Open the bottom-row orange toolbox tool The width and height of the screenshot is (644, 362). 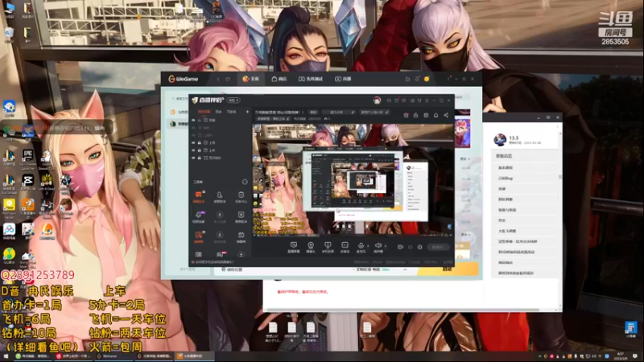(199, 237)
